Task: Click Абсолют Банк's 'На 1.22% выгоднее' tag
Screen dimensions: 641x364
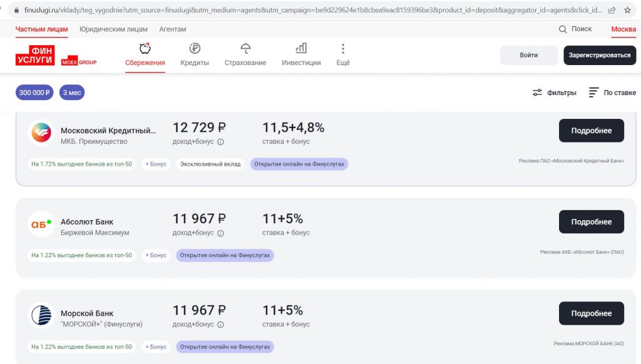Action: (82, 255)
